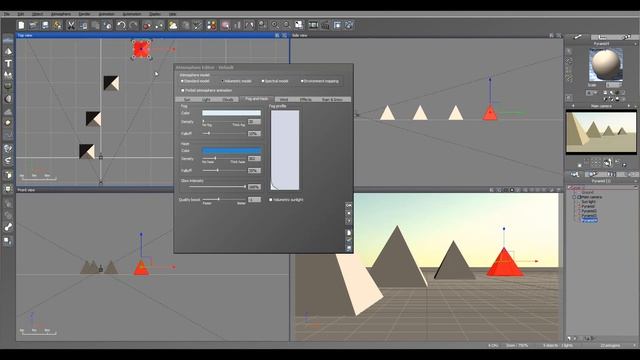Click the Paste toolbar icon
The height and width of the screenshot is (360, 640).
click(x=96, y=25)
